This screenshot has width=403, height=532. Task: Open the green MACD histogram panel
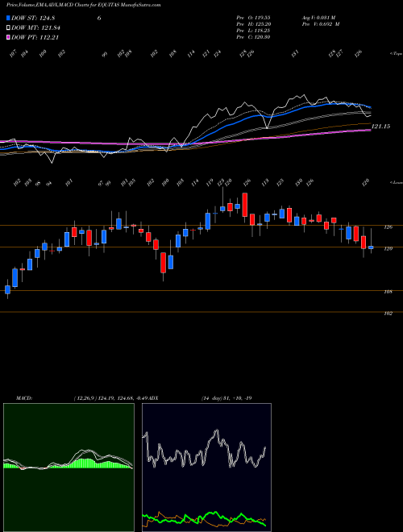(69, 468)
